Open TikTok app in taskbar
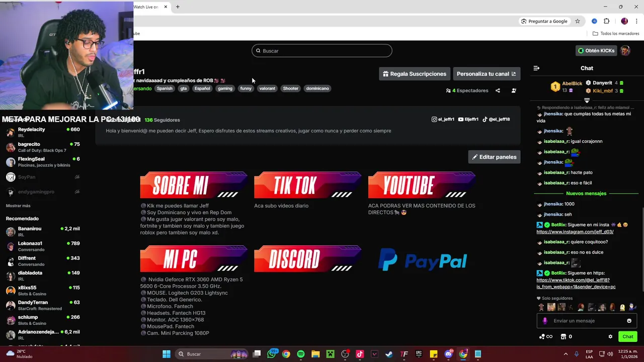 [x=360, y=354]
